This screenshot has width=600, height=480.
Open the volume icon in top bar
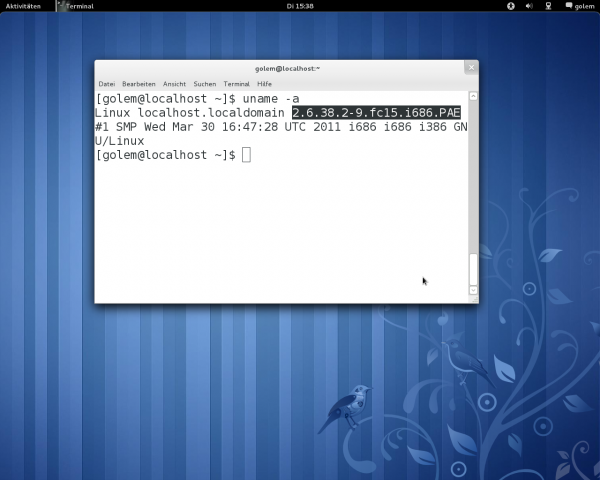pyautogui.click(x=529, y=6)
